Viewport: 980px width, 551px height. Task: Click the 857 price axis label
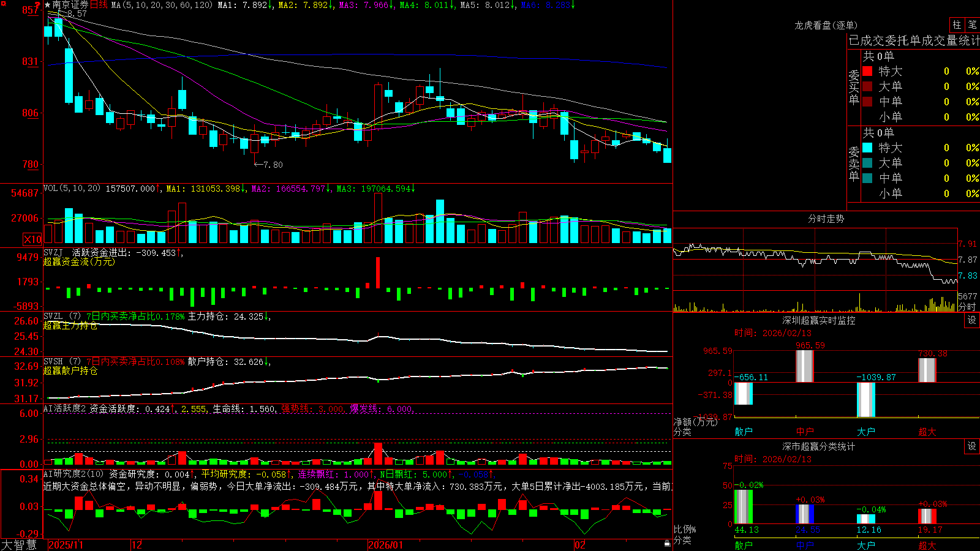click(30, 10)
